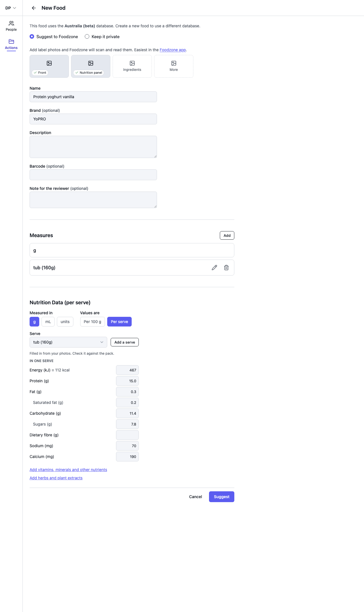Edit the tub (160g) measure
This screenshot has height=612, width=364.
pyautogui.click(x=214, y=268)
